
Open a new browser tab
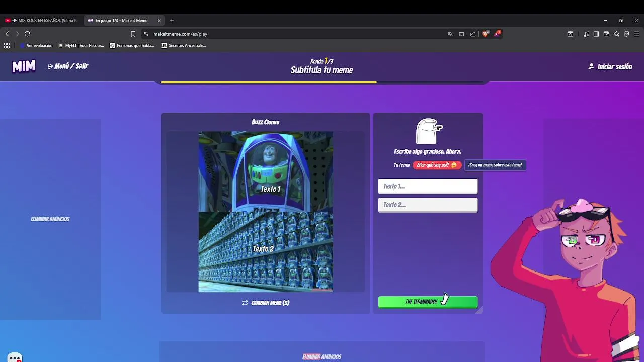[x=172, y=21]
